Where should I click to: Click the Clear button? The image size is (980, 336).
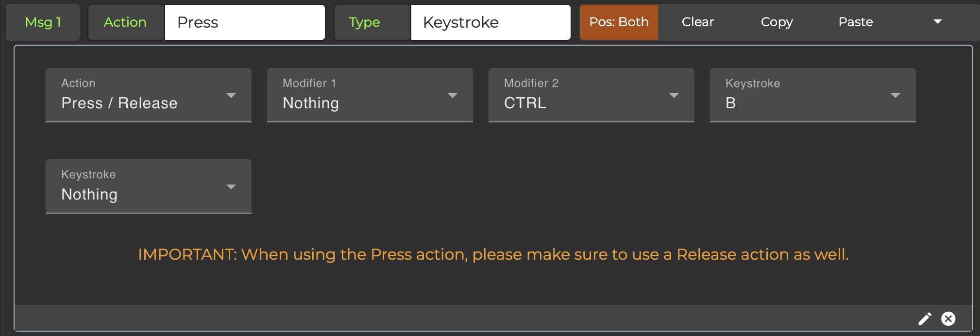(697, 22)
